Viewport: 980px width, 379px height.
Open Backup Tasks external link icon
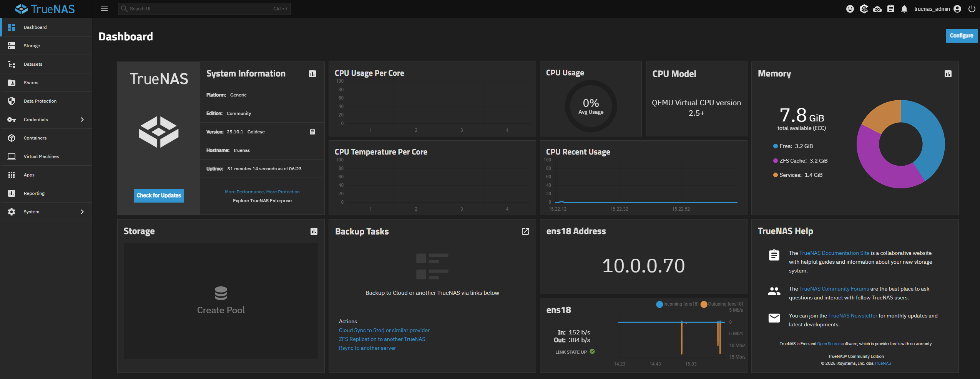pyautogui.click(x=525, y=231)
